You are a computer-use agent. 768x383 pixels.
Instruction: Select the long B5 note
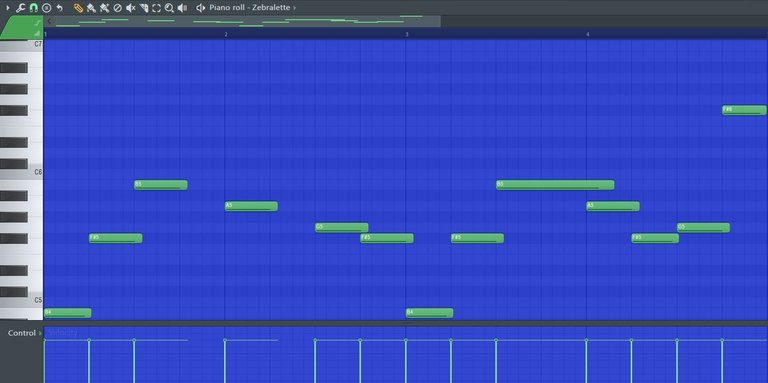click(555, 185)
